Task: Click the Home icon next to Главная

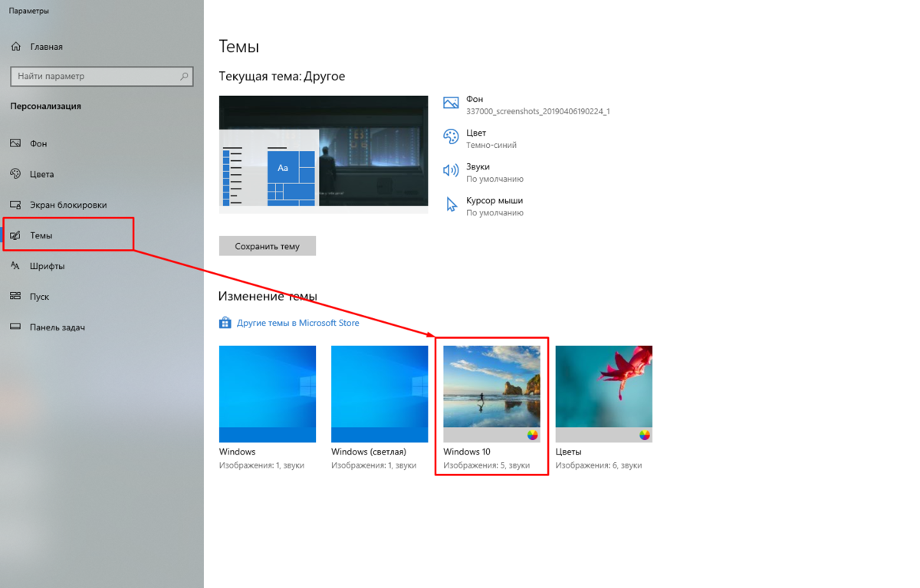Action: 16,47
